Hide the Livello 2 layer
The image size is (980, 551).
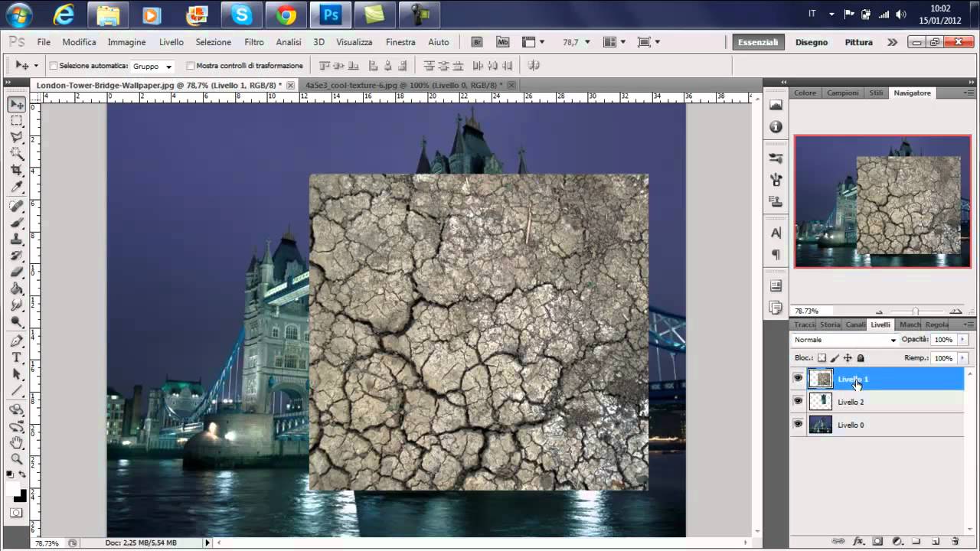click(x=798, y=401)
